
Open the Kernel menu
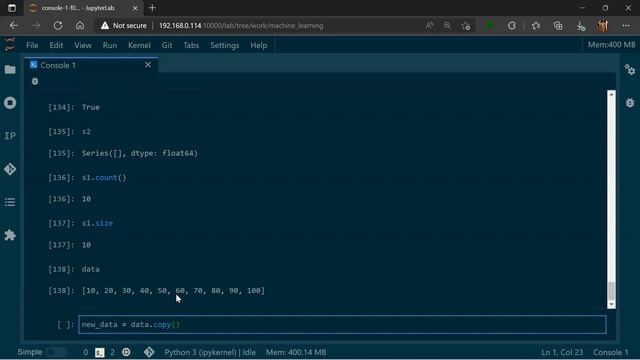140,45
